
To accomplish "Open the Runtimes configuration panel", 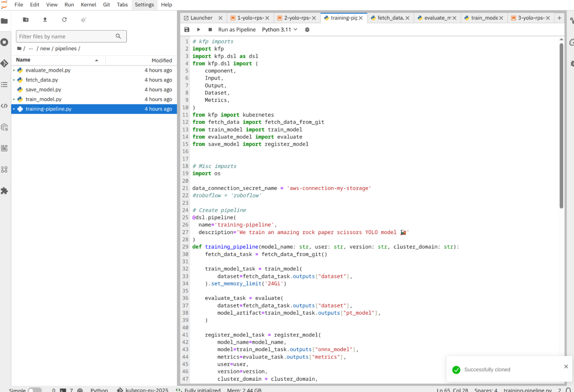I will click(5, 127).
